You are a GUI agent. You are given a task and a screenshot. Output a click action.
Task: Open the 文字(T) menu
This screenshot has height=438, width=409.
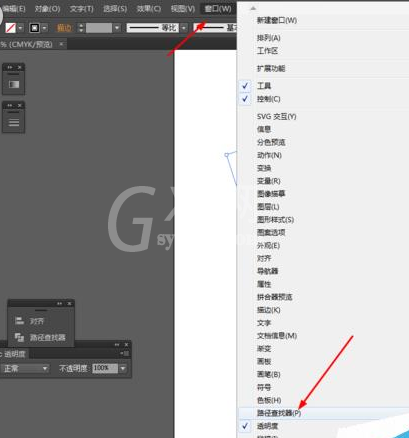pos(82,9)
